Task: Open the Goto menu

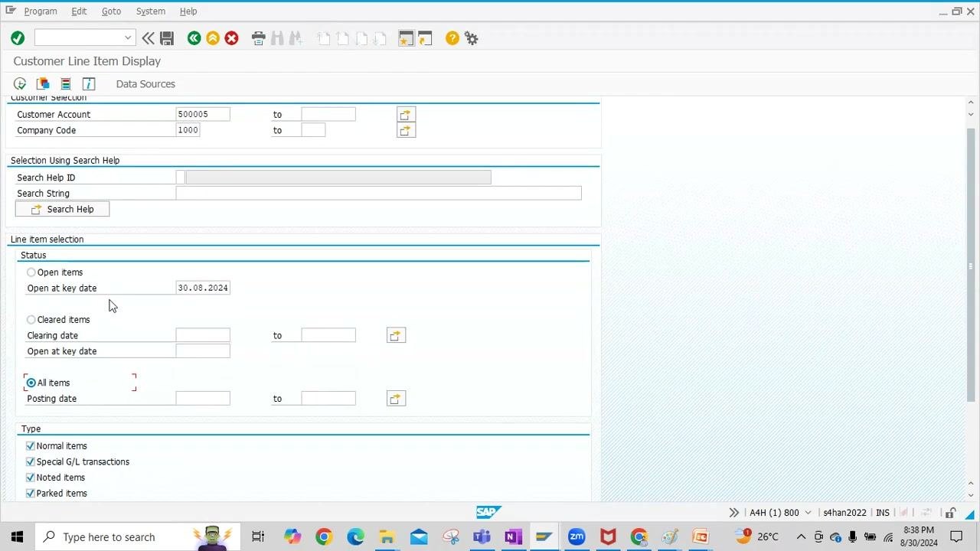Action: 111,11
